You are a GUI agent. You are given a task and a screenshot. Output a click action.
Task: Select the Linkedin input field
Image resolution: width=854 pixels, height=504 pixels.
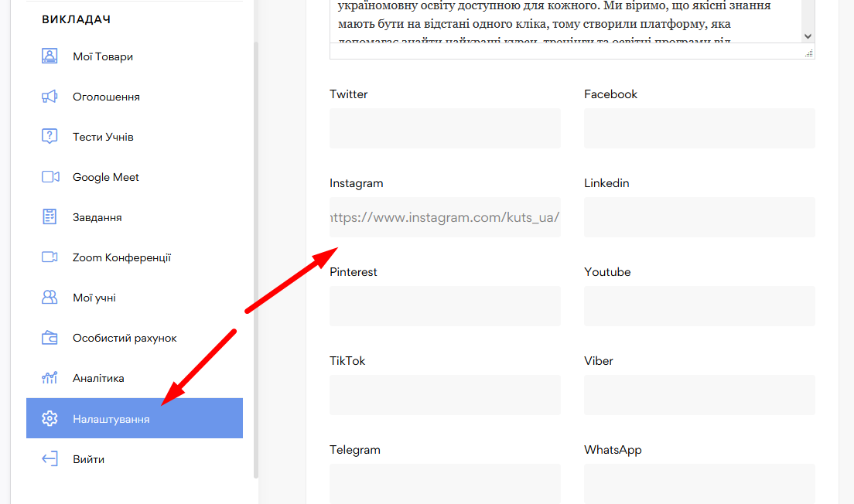point(699,217)
